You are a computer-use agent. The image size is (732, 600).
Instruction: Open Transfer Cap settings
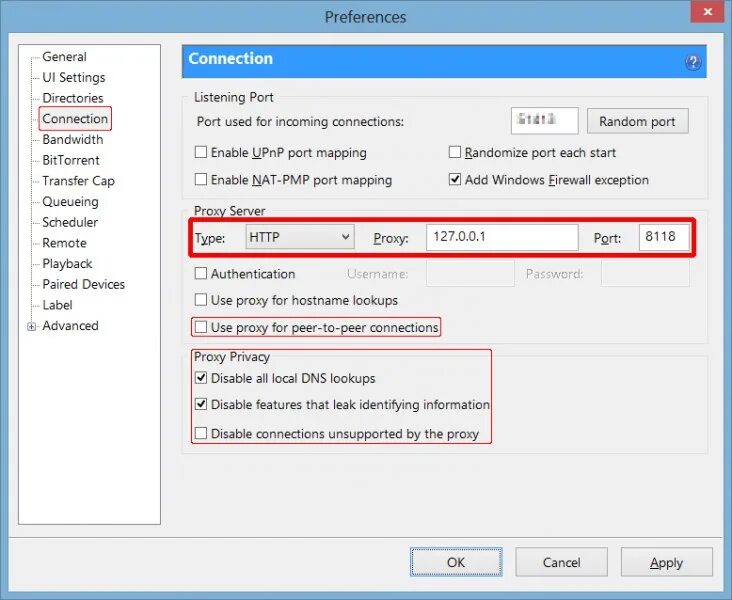tap(78, 181)
